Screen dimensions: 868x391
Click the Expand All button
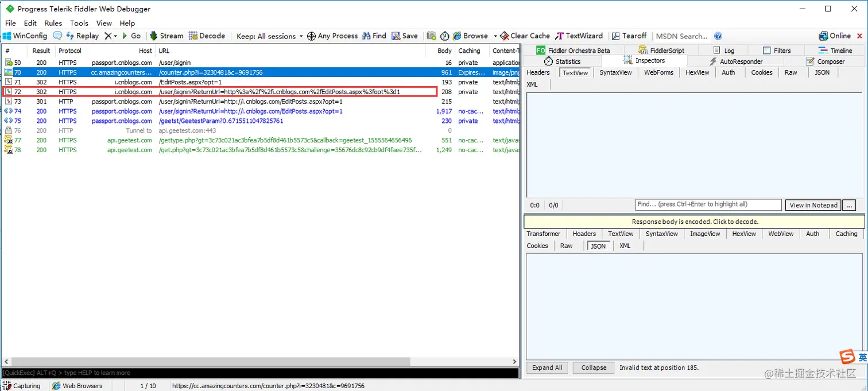point(547,368)
